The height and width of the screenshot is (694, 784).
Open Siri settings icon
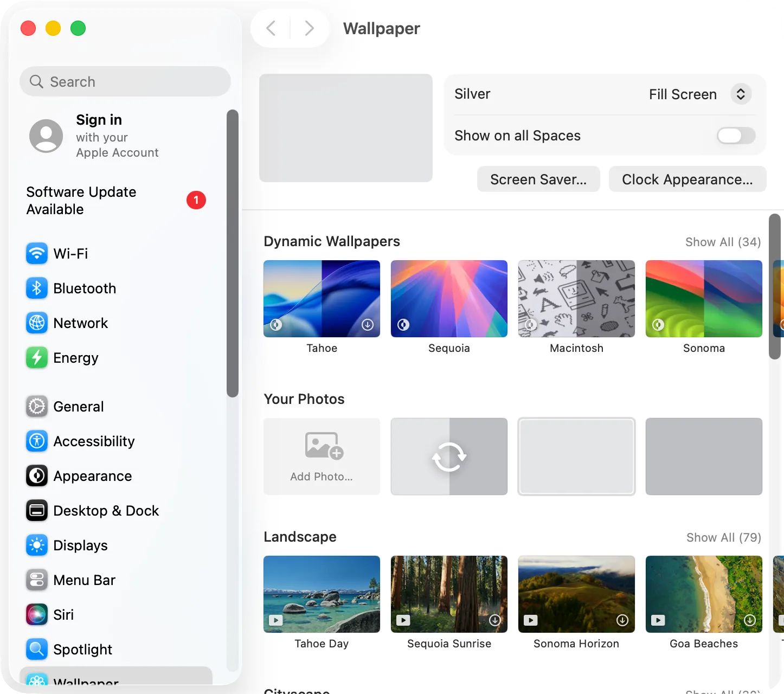[x=37, y=614]
